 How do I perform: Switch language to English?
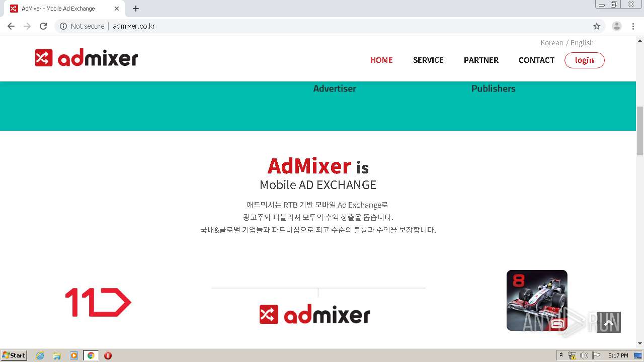(582, 43)
